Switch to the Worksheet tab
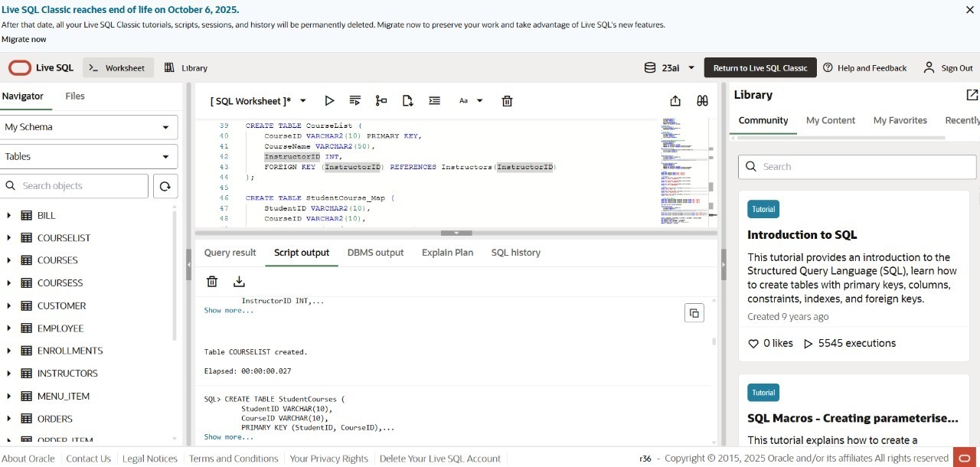This screenshot has height=467, width=980. (119, 67)
